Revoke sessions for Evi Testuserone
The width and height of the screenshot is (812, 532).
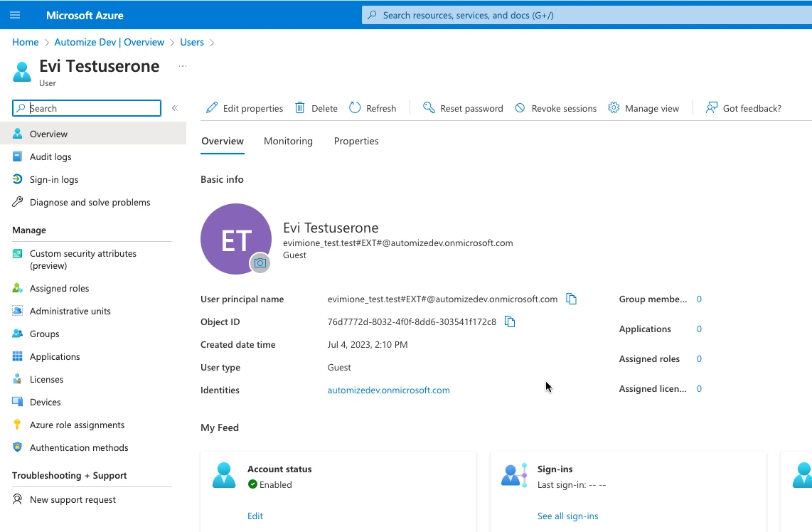coord(555,108)
